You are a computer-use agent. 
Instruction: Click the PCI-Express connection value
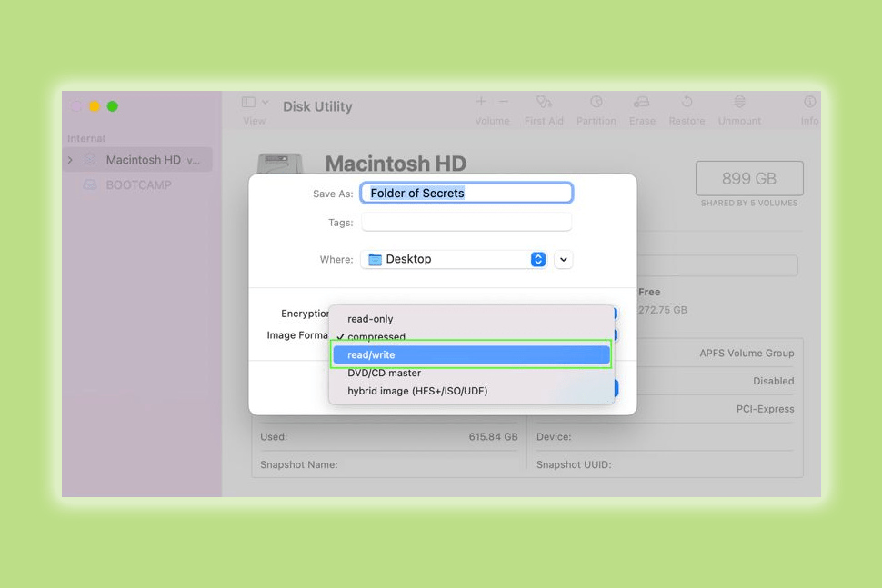765,409
